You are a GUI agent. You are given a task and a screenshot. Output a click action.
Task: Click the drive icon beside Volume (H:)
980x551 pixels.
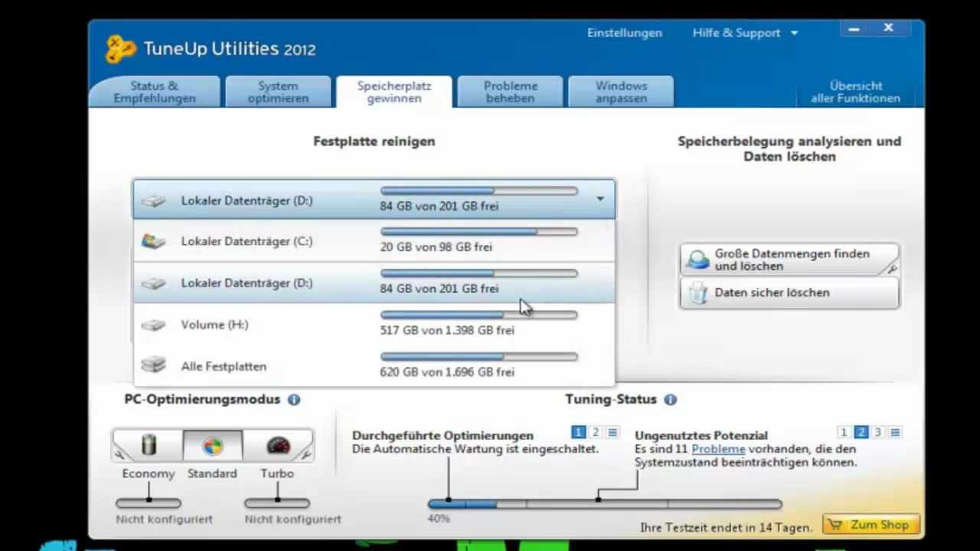coord(153,325)
